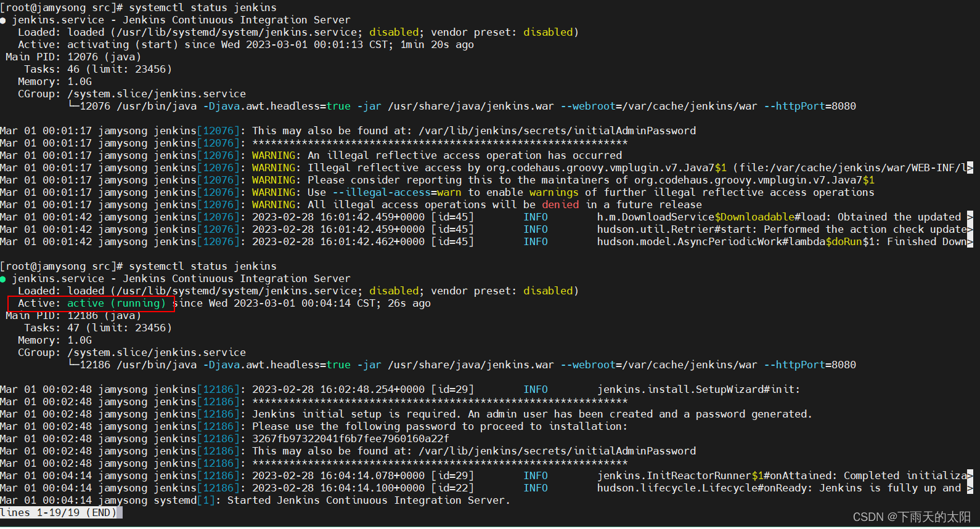Click the '[id=22]' thread id

point(452,488)
